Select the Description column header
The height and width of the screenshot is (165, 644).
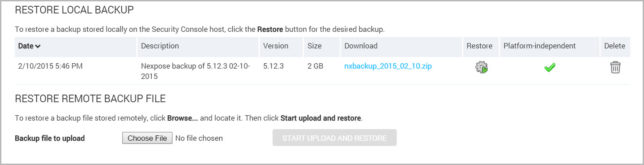[160, 46]
